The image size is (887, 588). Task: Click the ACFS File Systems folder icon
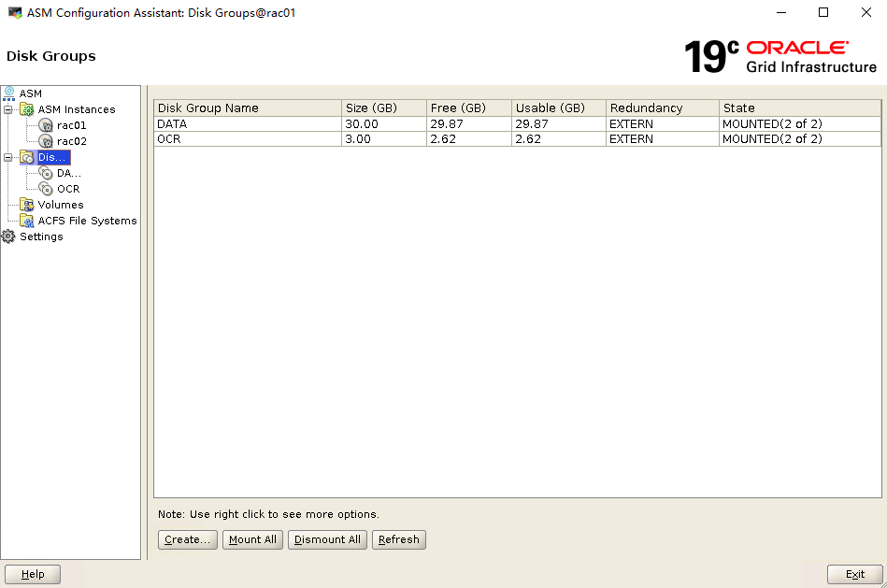pos(26,221)
